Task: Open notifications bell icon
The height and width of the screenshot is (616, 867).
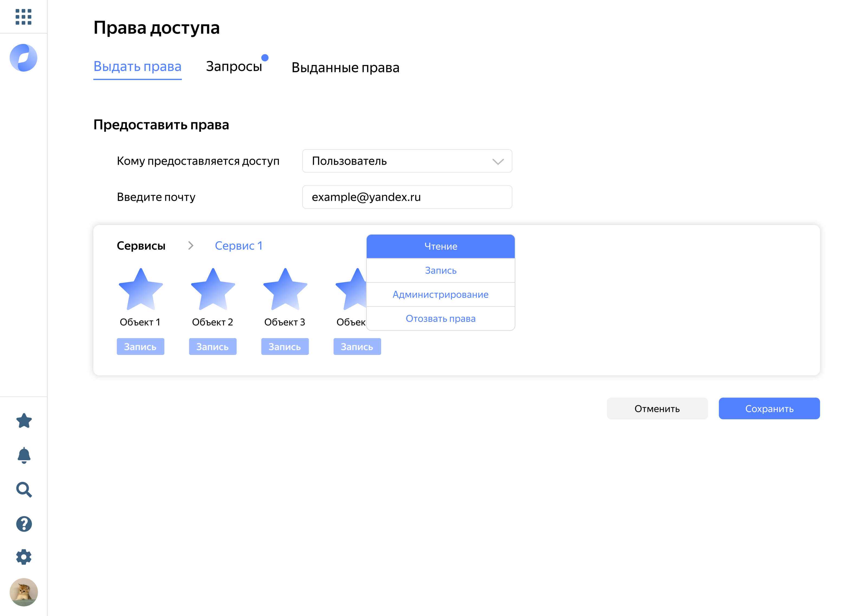Action: 24,455
